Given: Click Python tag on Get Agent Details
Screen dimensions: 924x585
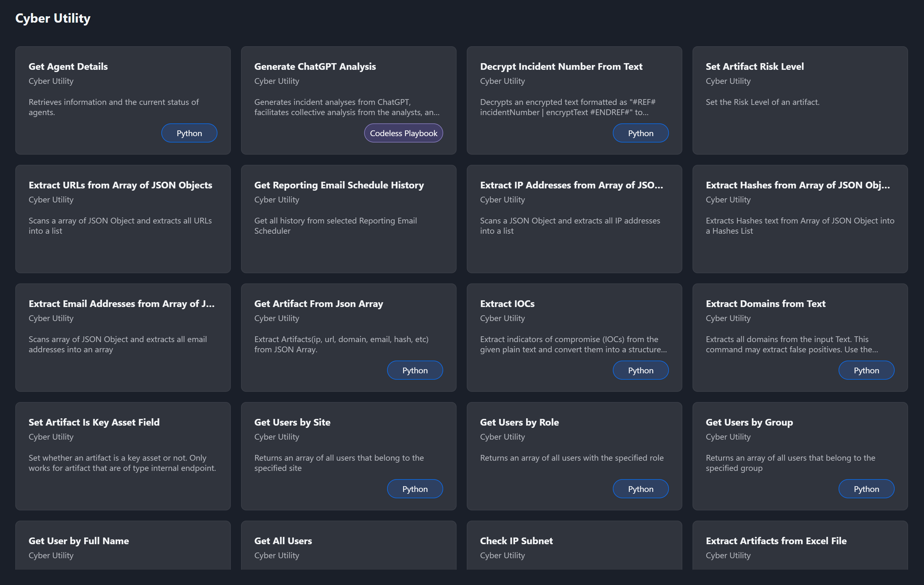Looking at the screenshot, I should (x=189, y=133).
